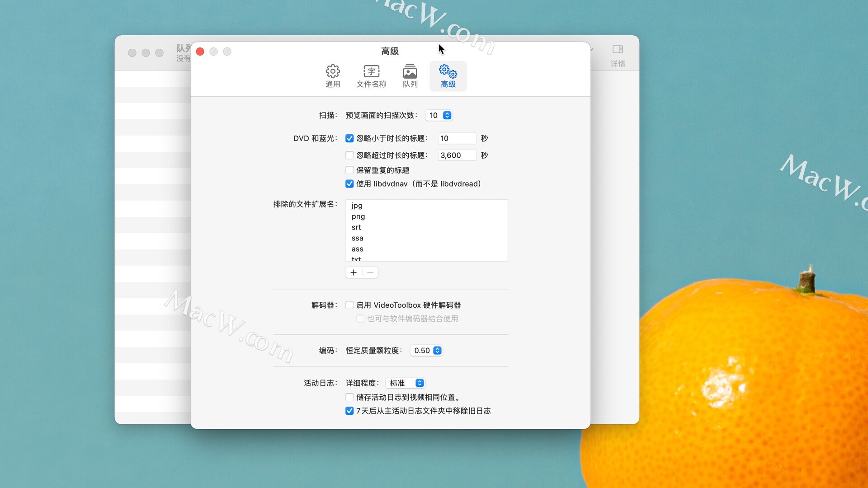Enable 储存活动日志到视频相同位置 checkbox

(x=349, y=397)
